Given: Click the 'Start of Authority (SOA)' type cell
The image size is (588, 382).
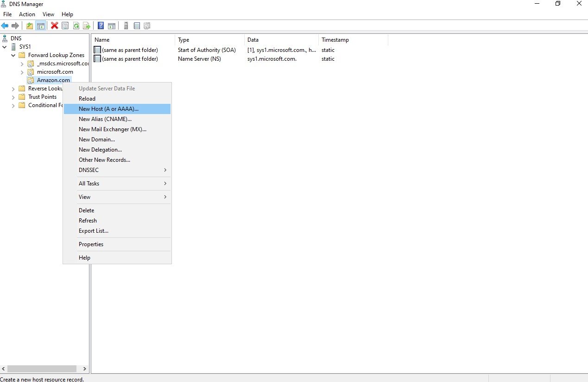Looking at the screenshot, I should pos(207,50).
